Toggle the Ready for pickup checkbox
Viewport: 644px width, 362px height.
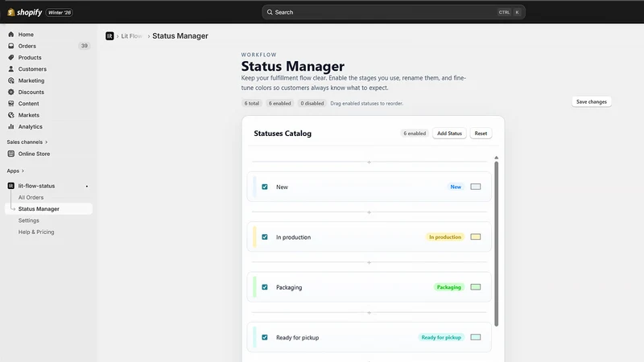point(265,337)
